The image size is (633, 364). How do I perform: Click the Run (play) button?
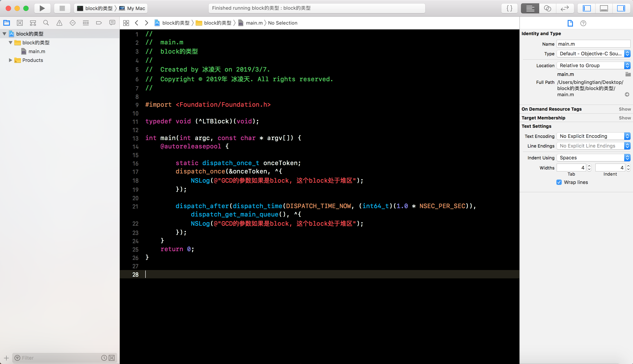tap(42, 8)
